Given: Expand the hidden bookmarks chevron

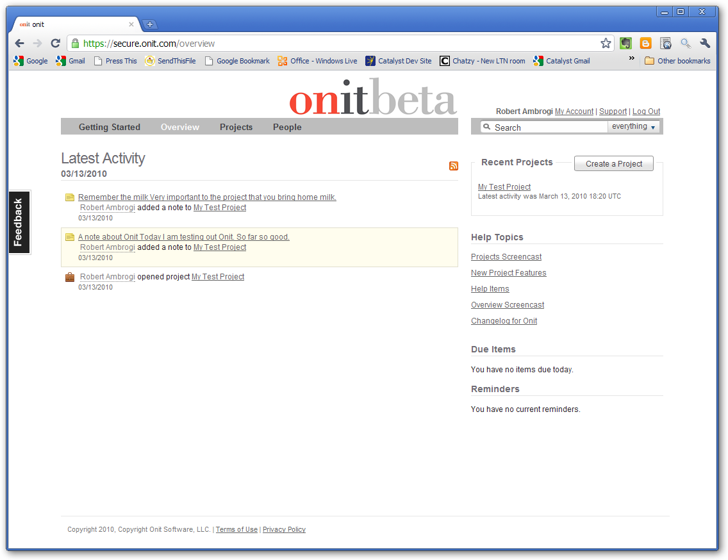Looking at the screenshot, I should 631,58.
